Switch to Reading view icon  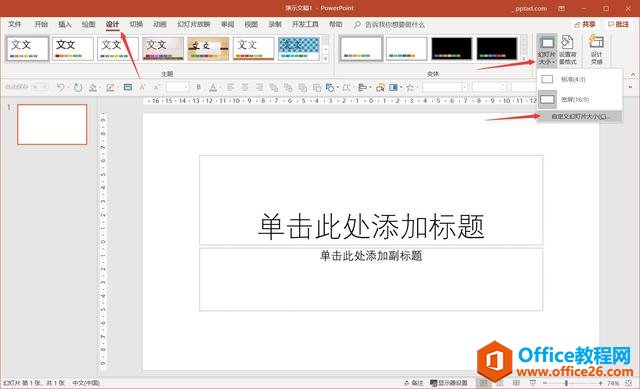pos(516,383)
